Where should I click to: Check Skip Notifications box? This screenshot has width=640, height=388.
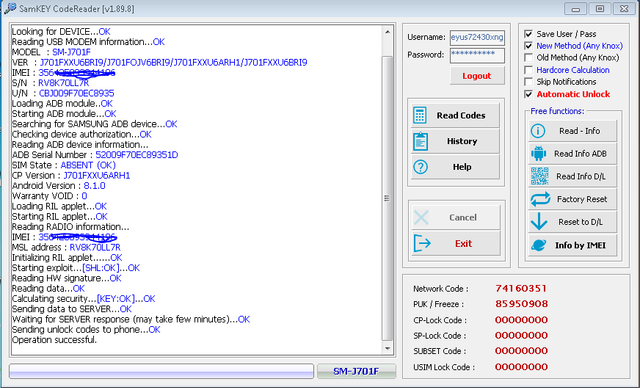coord(529,82)
